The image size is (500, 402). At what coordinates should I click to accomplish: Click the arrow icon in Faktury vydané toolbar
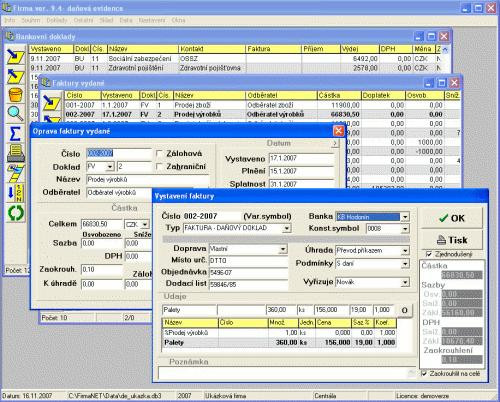(51, 103)
